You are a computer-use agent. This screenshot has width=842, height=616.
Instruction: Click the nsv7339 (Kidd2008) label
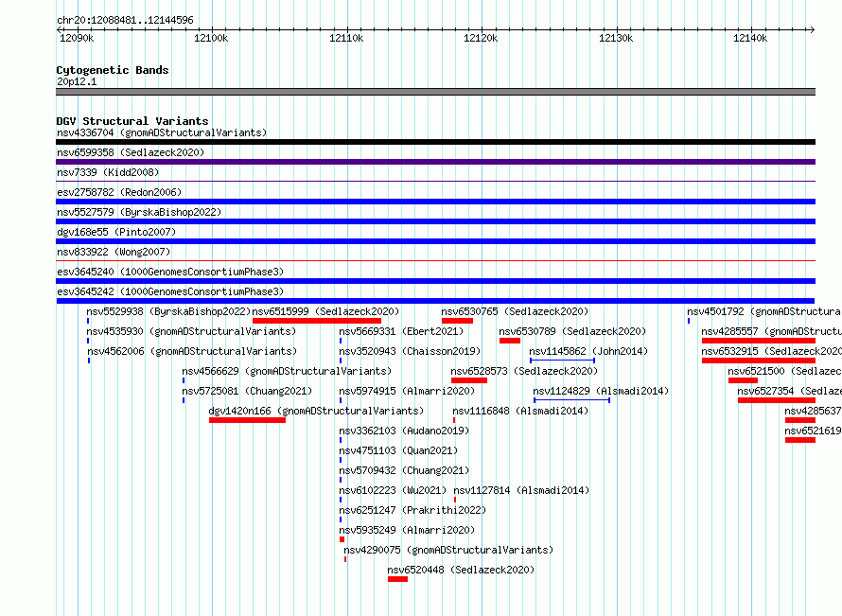108,172
